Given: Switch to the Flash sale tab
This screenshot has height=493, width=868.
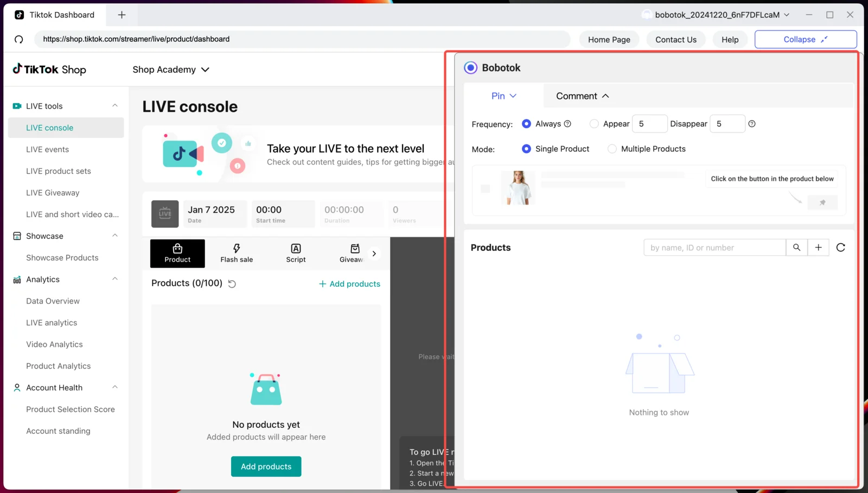Looking at the screenshot, I should tap(237, 254).
